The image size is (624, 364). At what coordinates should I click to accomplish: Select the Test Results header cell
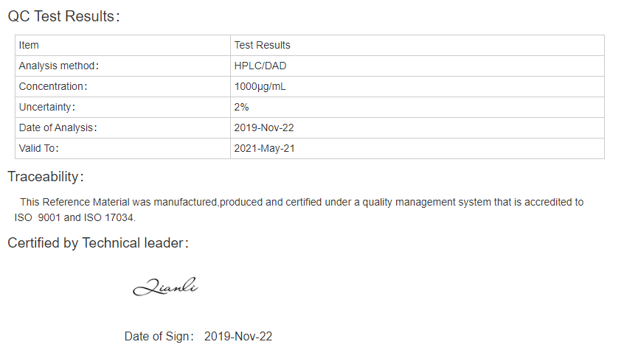(x=417, y=45)
